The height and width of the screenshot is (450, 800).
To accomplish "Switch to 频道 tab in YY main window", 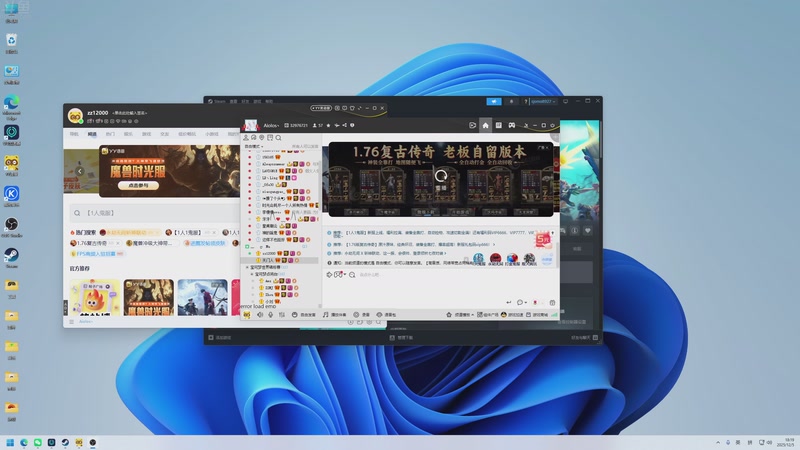I will click(92, 134).
